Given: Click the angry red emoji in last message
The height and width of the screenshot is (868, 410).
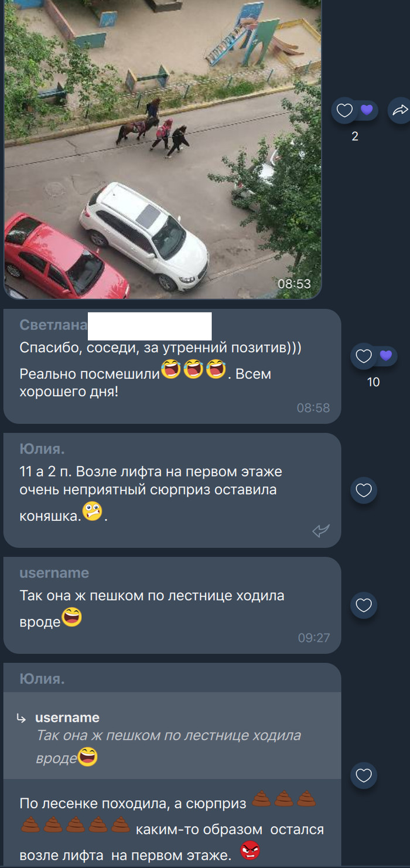Looking at the screenshot, I should click(x=250, y=850).
